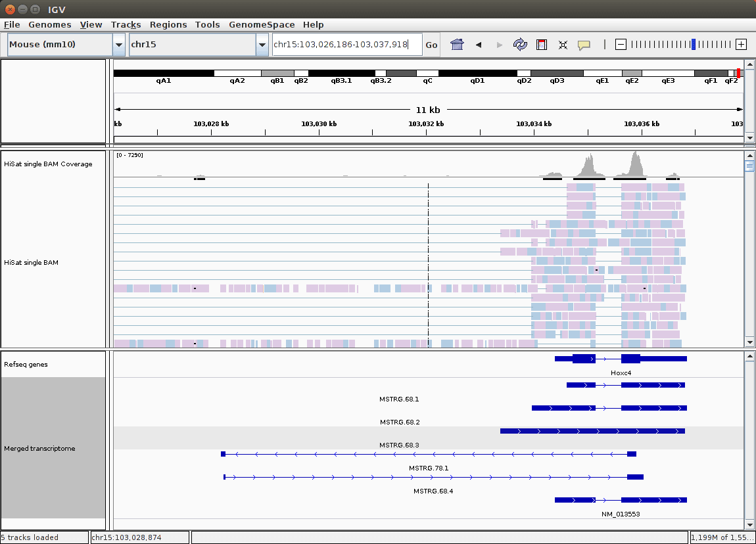Click the refresh icon in the toolbar
756x544 pixels.
520,45
